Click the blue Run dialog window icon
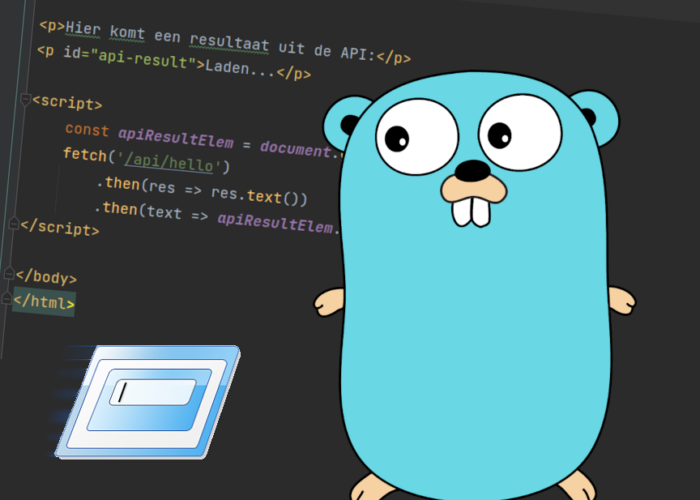This screenshot has height=500, width=700. tap(150, 402)
